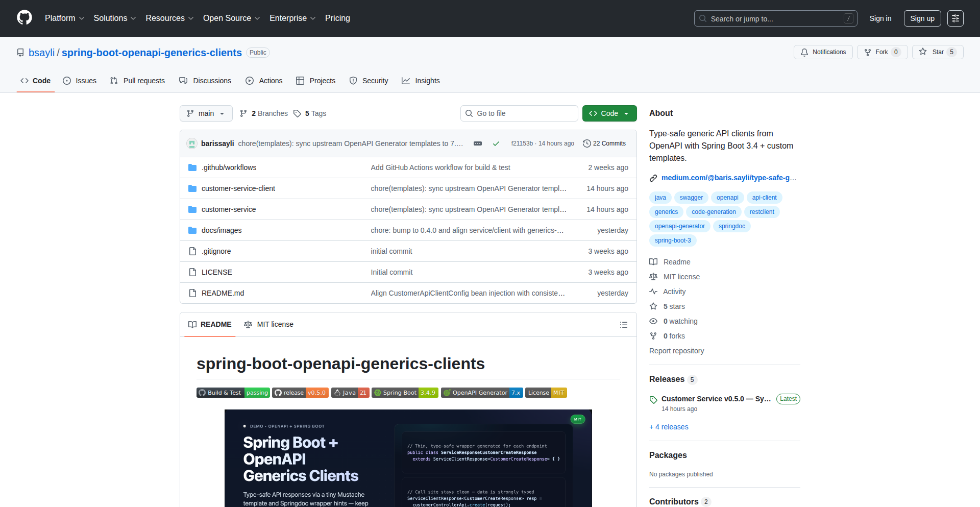Image resolution: width=980 pixels, height=507 pixels.
Task: Fork the repository
Action: click(x=882, y=52)
